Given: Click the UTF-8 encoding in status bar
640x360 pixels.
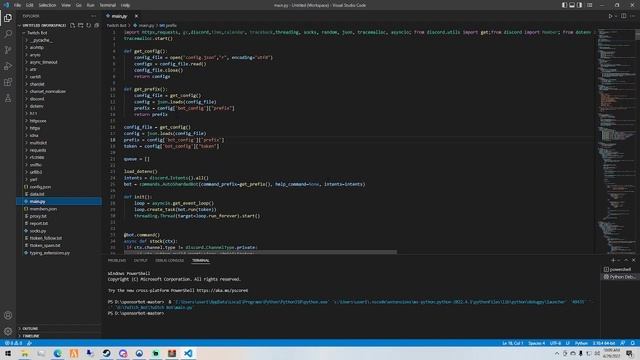Looking at the screenshot, I should click(x=555, y=343).
